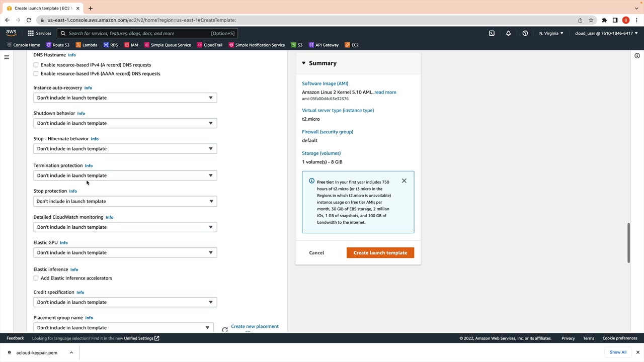644x362 pixels.
Task: Open Unified Settings link in footer
Action: tap(142, 338)
